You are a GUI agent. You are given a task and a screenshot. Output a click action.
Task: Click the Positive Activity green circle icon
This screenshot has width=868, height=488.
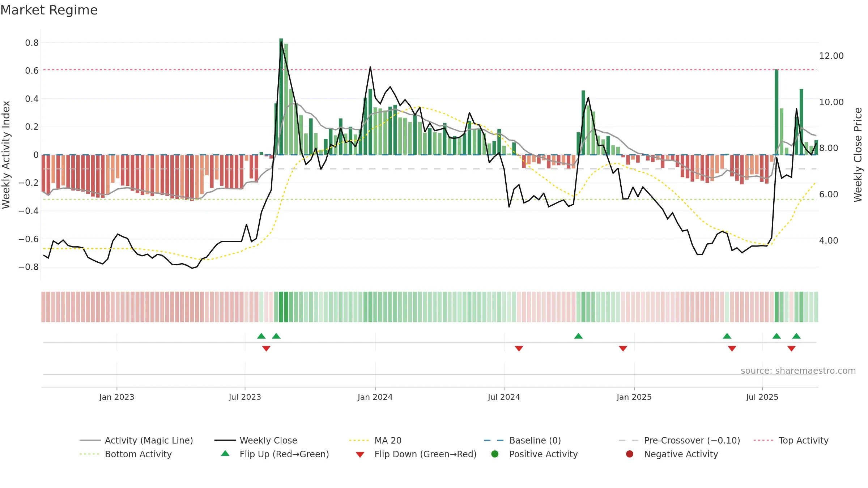click(x=495, y=454)
